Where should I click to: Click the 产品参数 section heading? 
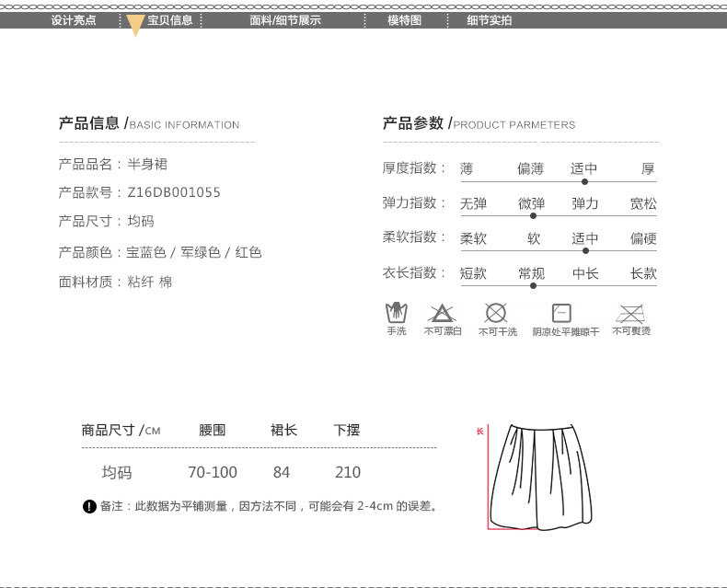click(x=413, y=123)
